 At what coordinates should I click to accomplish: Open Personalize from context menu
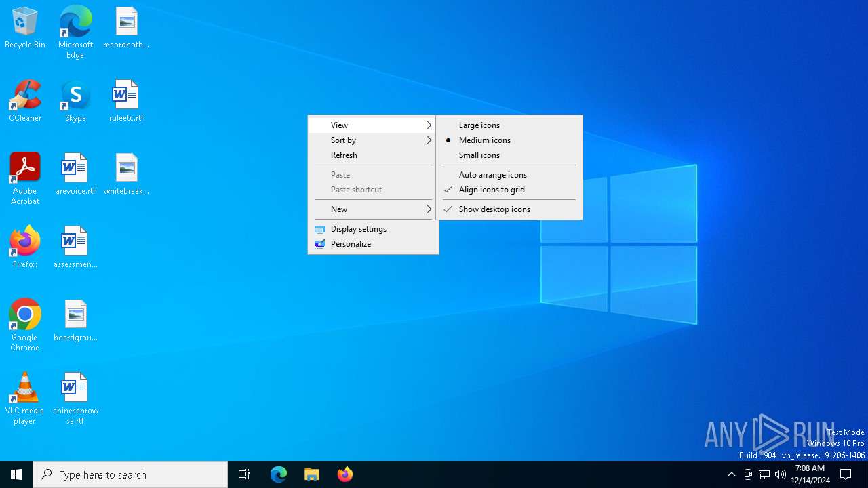(x=373, y=244)
